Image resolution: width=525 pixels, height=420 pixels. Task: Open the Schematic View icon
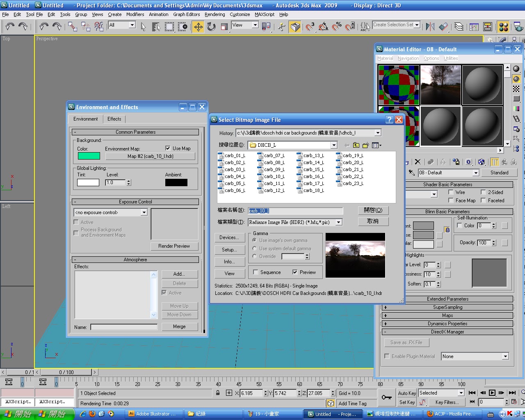coord(488,27)
